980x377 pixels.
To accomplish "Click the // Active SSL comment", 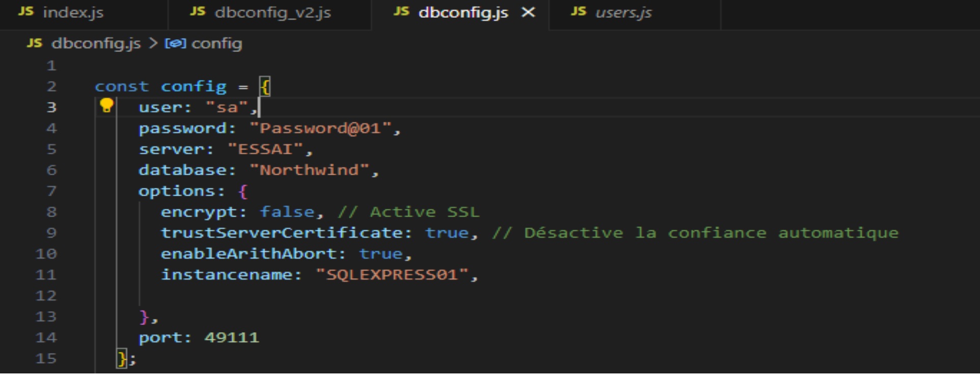I will (x=408, y=212).
